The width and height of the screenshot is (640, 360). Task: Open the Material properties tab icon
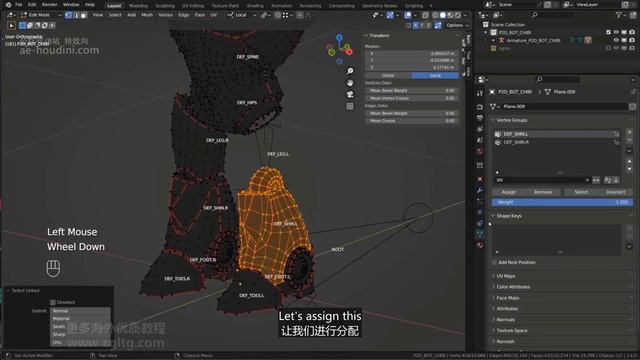coord(480,245)
